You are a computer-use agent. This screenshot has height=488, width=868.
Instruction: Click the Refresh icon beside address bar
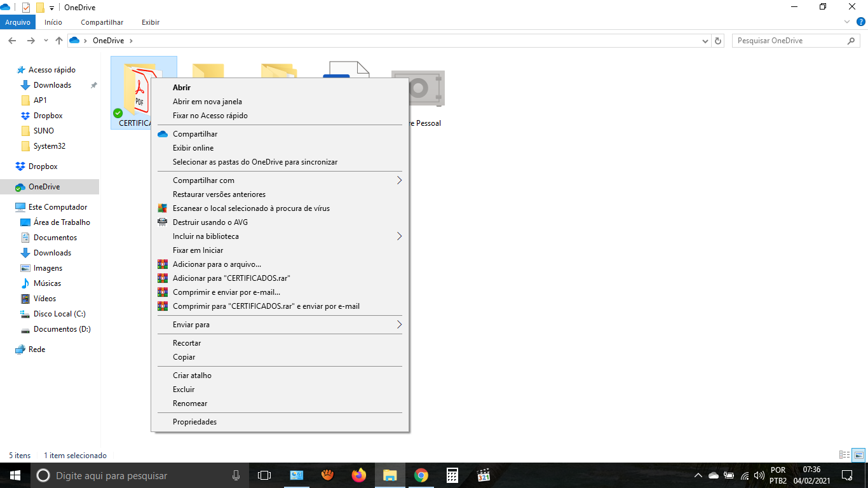tap(719, 41)
